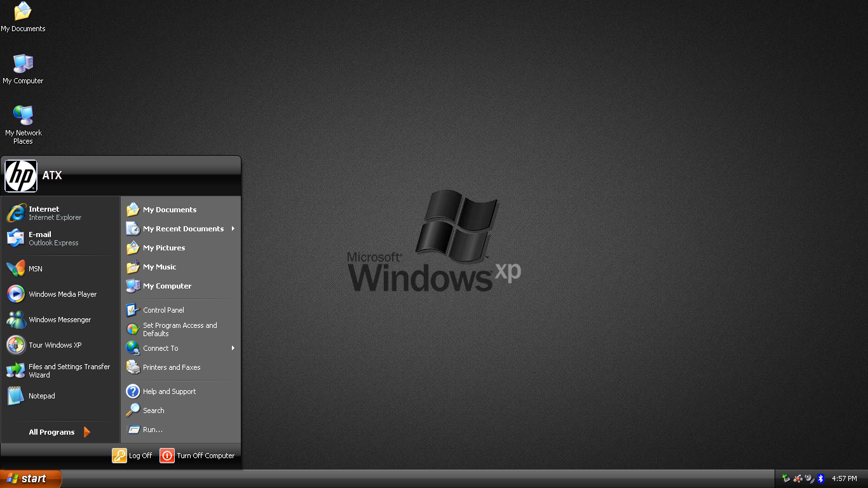The height and width of the screenshot is (488, 868).
Task: Click Turn Off Computer button
Action: [198, 456]
